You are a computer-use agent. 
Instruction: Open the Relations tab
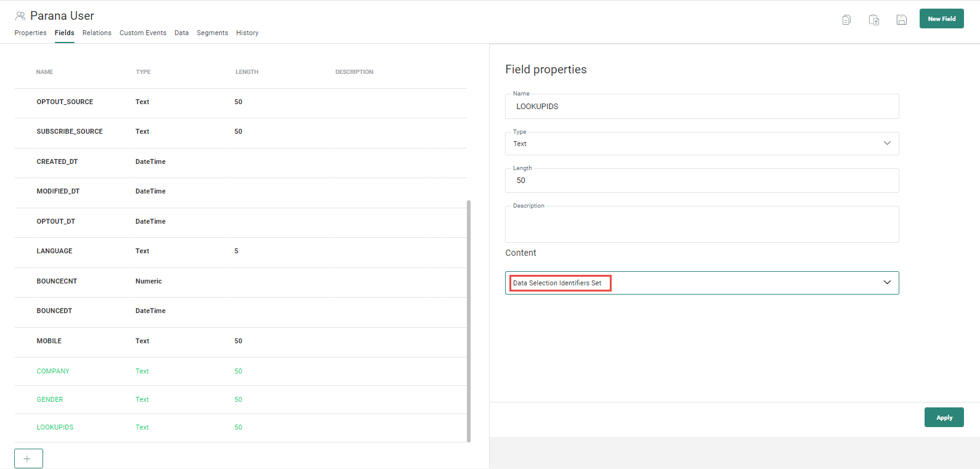pyautogui.click(x=97, y=33)
